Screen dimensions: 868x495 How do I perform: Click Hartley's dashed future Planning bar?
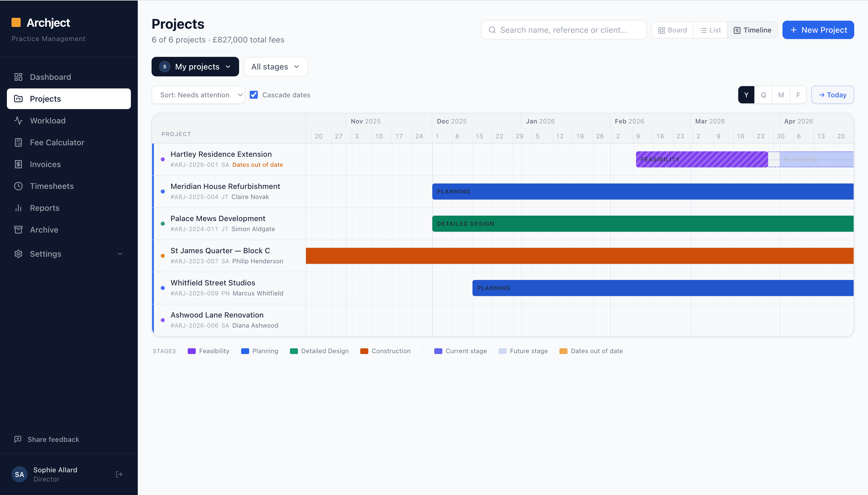816,159
